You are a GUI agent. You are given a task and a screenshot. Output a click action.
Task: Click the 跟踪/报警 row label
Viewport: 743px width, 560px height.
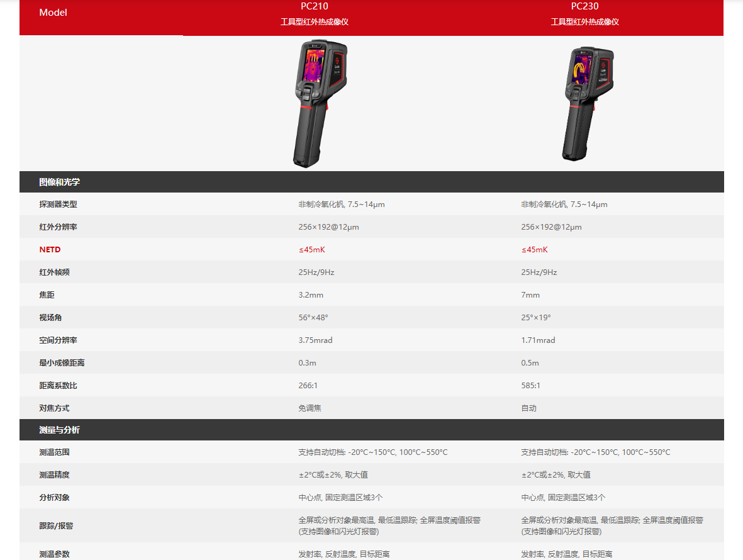[56, 526]
